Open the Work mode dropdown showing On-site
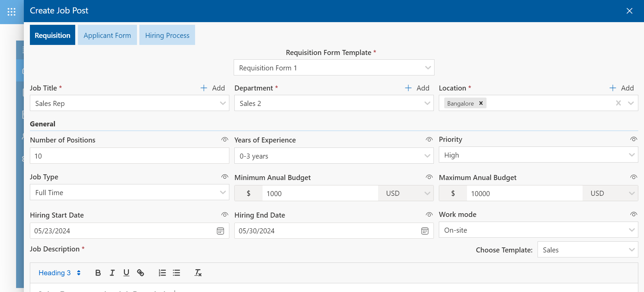Image resolution: width=644 pixels, height=292 pixels. click(x=538, y=230)
